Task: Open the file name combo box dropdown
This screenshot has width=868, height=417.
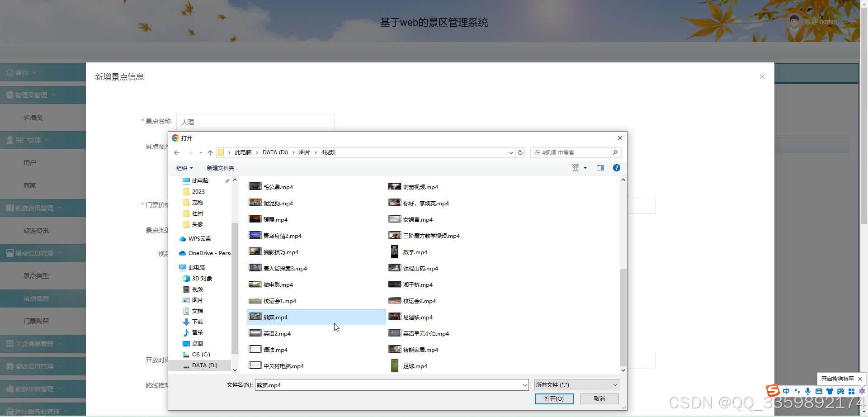Action: [524, 385]
